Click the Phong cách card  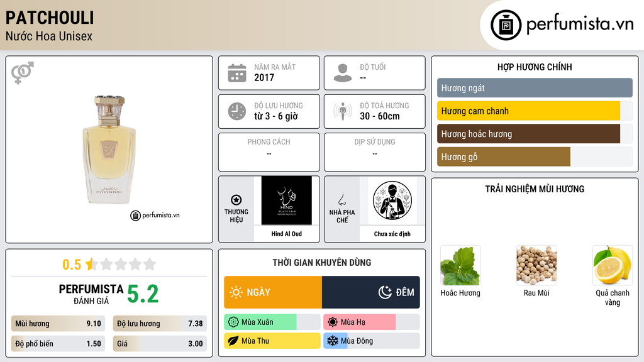pos(269,152)
